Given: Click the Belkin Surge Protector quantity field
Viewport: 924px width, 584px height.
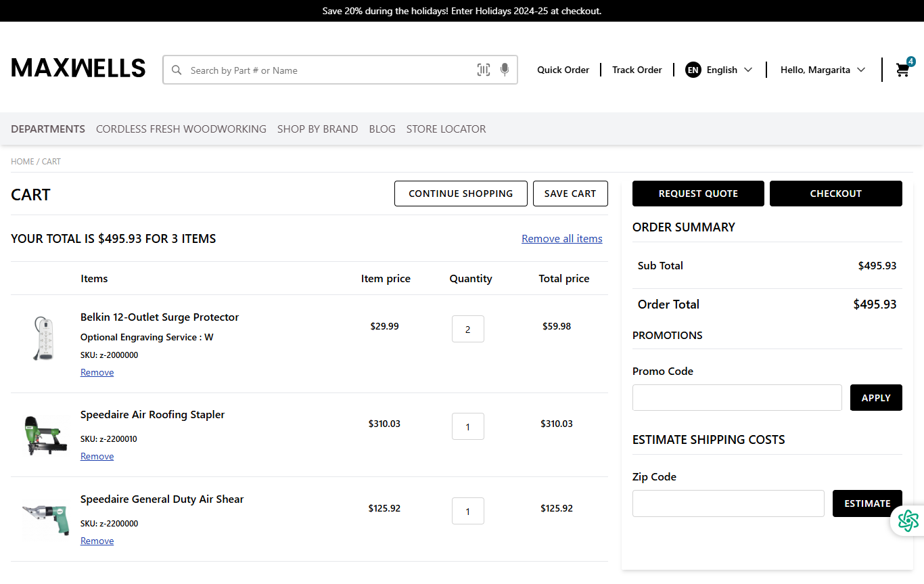Looking at the screenshot, I should tap(468, 329).
